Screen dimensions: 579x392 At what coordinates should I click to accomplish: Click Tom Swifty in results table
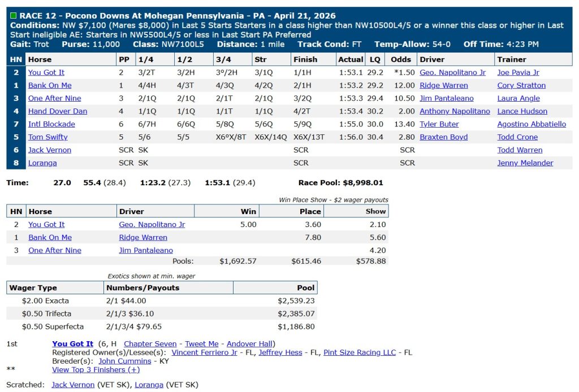coord(48,137)
